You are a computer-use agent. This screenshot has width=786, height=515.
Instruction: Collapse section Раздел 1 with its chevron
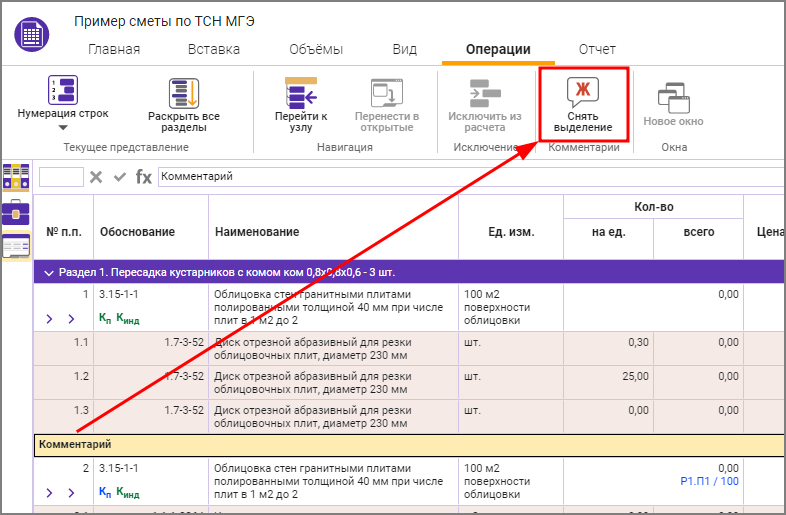coord(47,272)
